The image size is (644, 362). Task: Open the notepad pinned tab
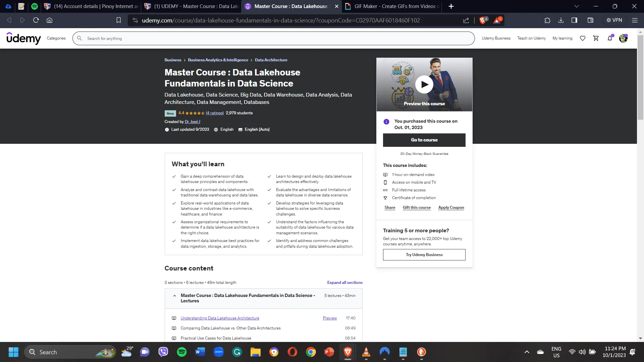[x=21, y=6]
